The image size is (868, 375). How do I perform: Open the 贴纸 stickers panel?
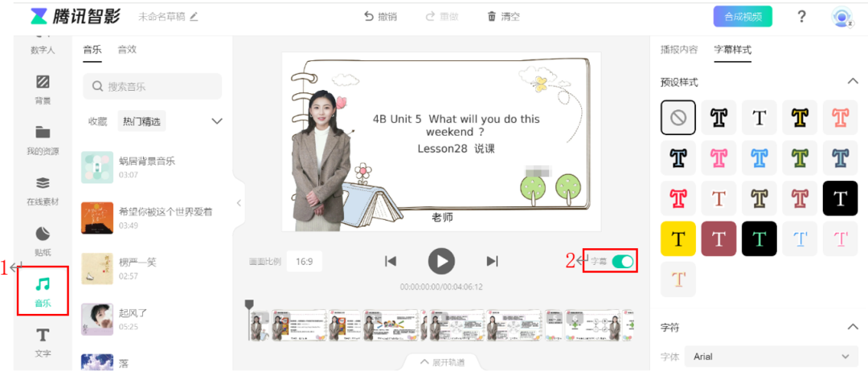[43, 240]
